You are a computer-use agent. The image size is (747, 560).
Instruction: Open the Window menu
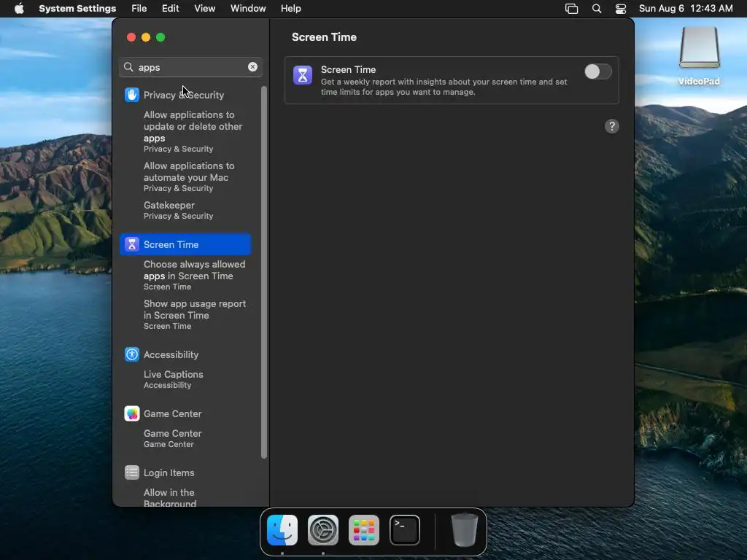248,9
